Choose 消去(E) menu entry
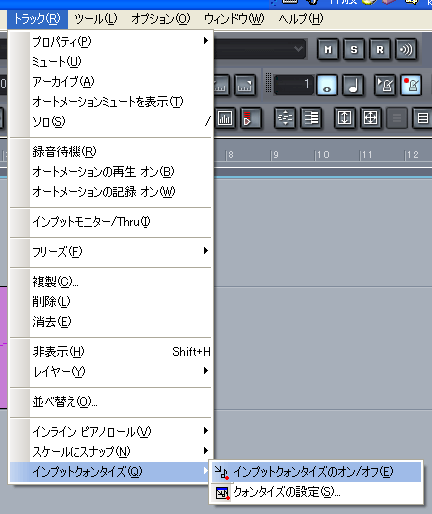Viewport: 432px width, 514px height. (111, 322)
